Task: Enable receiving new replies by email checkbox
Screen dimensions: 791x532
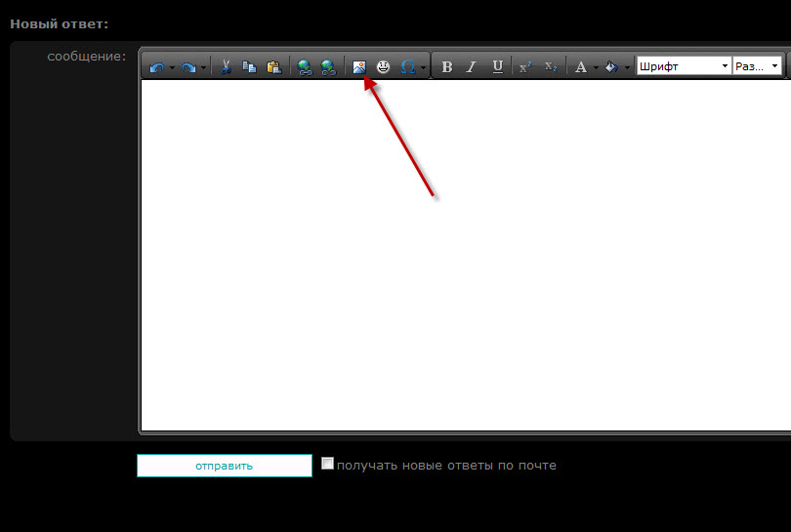Action: point(328,464)
